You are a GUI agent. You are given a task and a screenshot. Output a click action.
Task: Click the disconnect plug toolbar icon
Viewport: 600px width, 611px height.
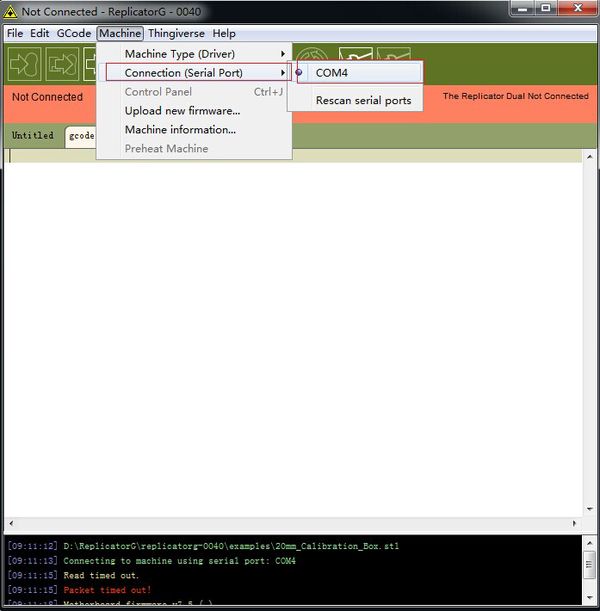point(394,53)
